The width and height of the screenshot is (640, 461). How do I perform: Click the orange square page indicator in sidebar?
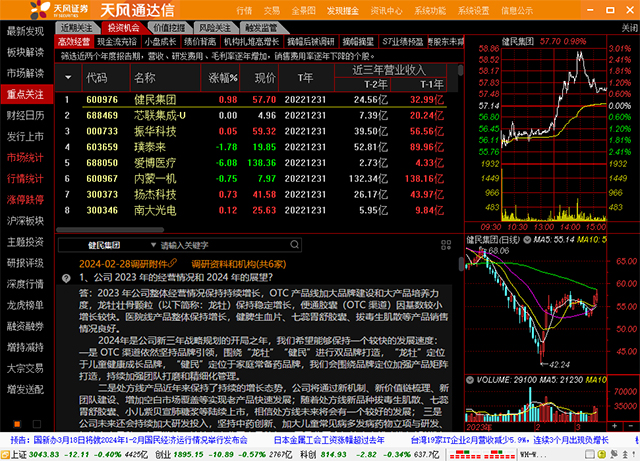coord(17,424)
